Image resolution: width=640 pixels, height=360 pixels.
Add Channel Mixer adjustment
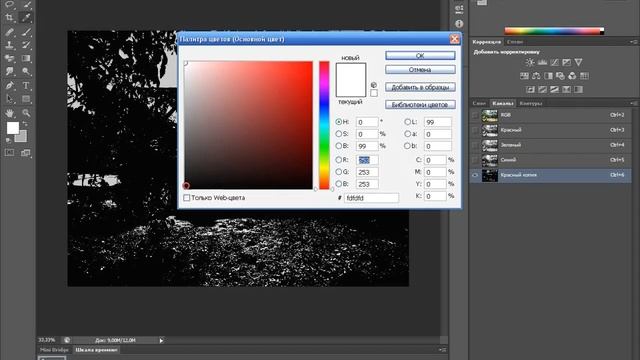tap(572, 76)
